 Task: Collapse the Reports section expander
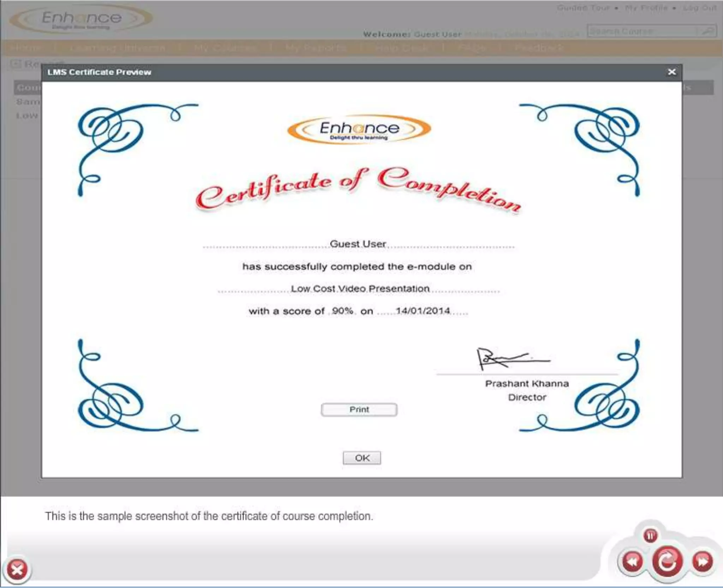[x=15, y=64]
